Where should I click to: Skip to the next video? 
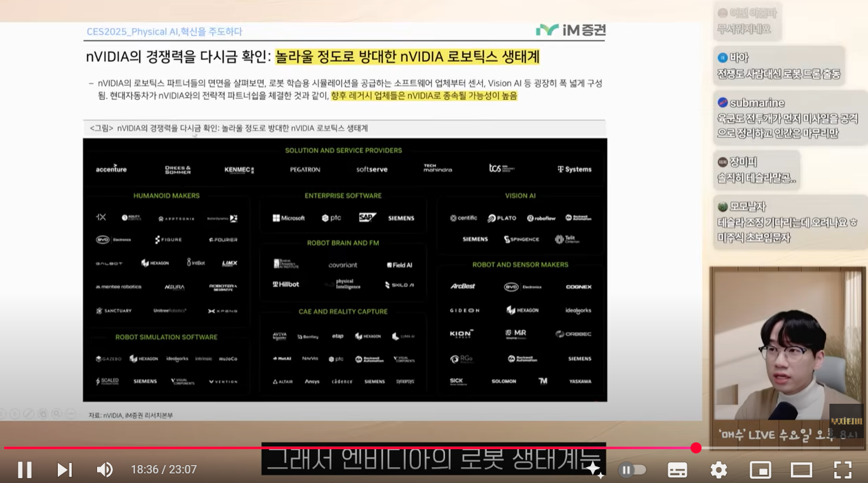click(x=64, y=470)
